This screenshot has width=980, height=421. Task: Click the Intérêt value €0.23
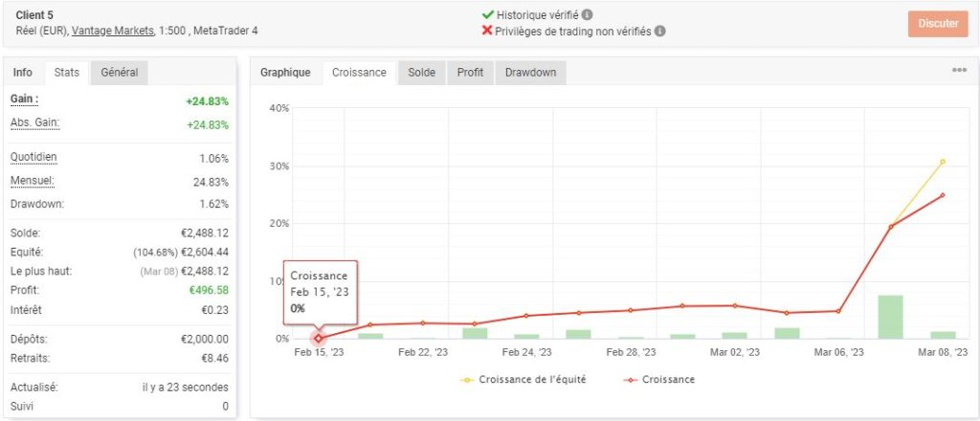coord(216,310)
